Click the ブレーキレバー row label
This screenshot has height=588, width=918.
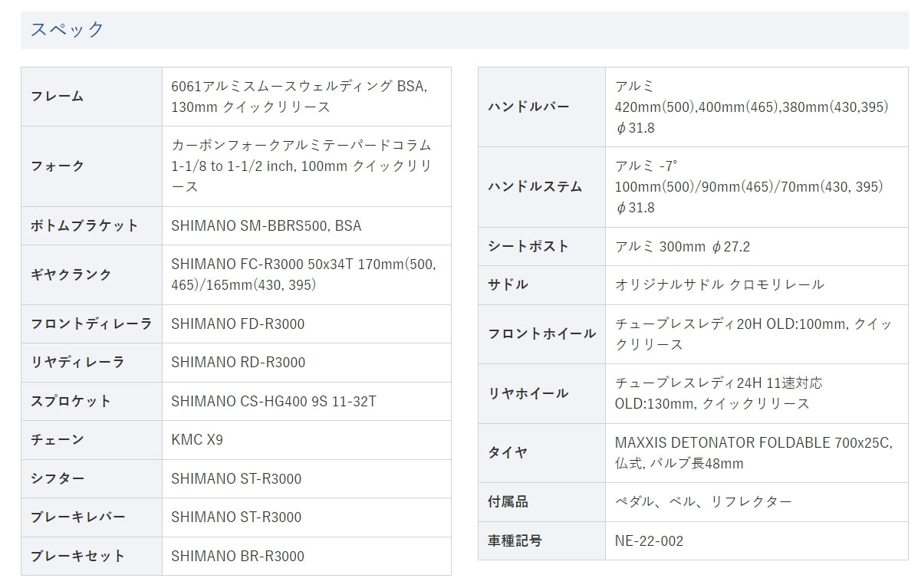77,517
